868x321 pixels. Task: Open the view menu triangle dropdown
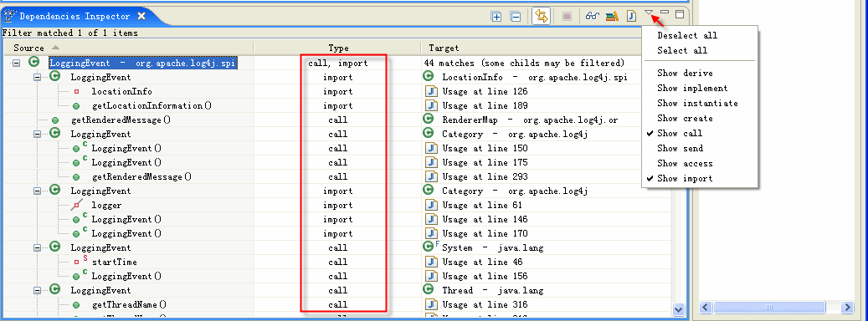650,13
